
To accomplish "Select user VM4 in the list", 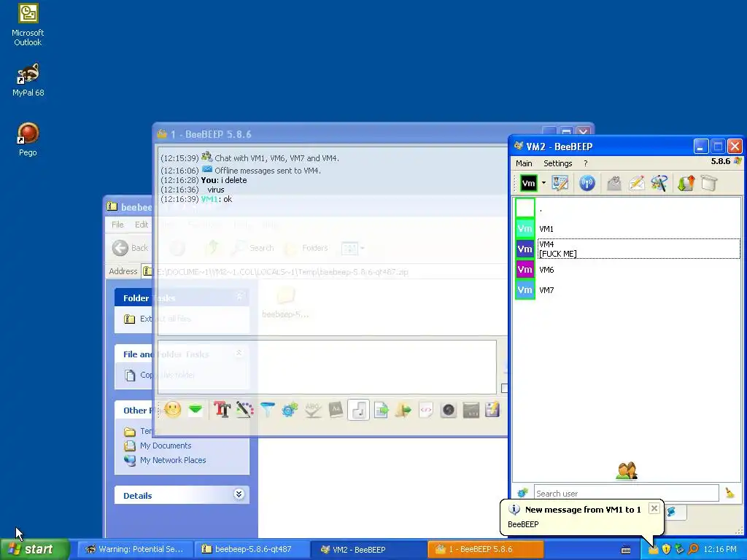I will pos(627,249).
